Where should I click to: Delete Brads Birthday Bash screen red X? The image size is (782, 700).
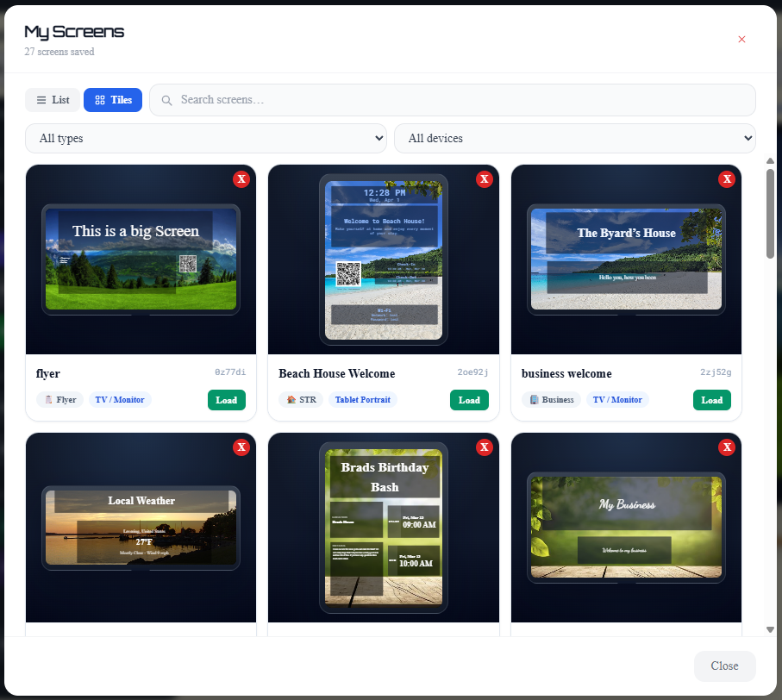click(x=485, y=447)
